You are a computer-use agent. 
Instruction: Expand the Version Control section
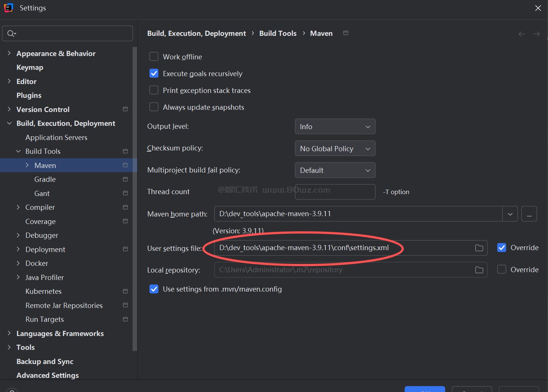9,109
